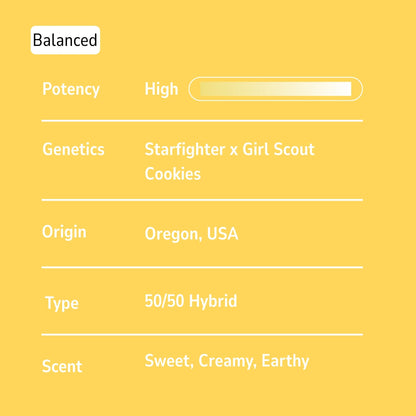Click the word Earthy in the scent list
This screenshot has height=416, width=416.
pyautogui.click(x=285, y=361)
